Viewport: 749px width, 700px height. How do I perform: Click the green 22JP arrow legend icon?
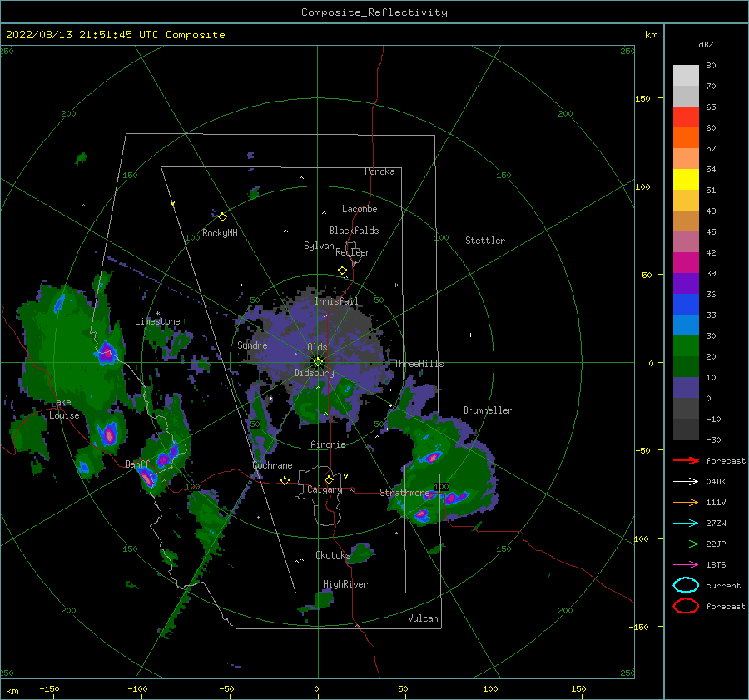coord(686,544)
